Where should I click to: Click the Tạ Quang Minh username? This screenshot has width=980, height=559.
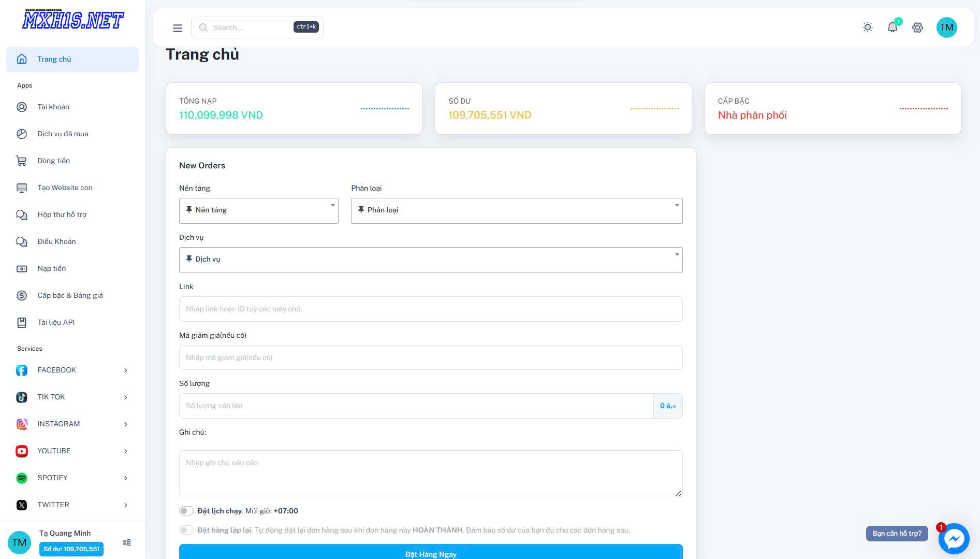tap(65, 533)
